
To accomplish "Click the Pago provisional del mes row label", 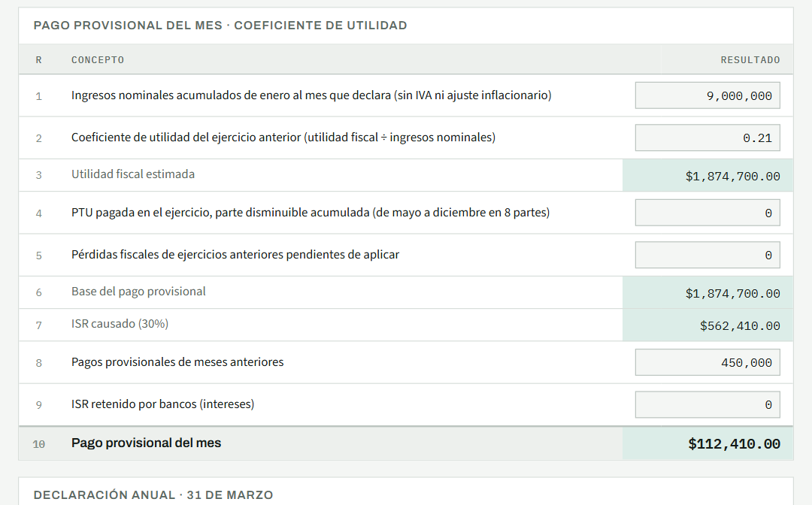I will click(146, 443).
